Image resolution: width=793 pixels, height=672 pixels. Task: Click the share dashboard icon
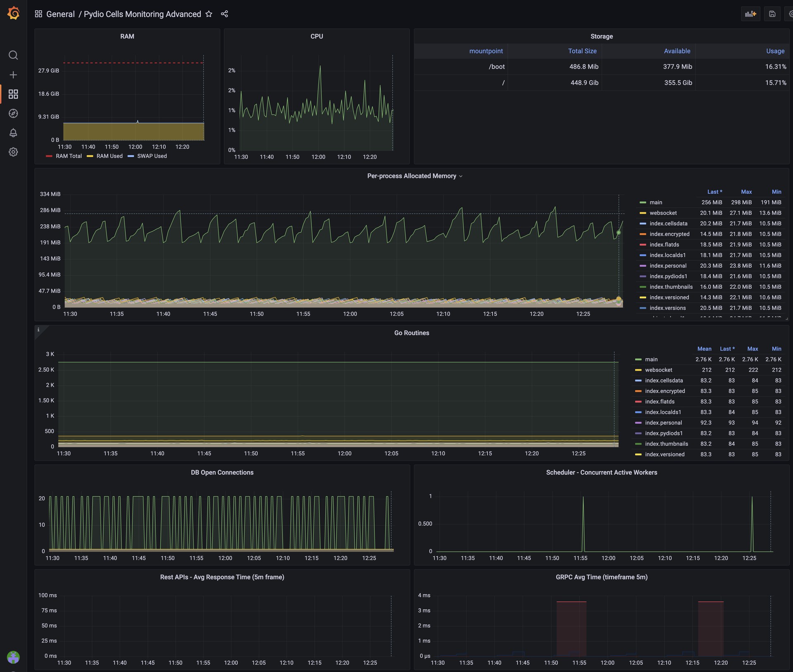click(224, 14)
